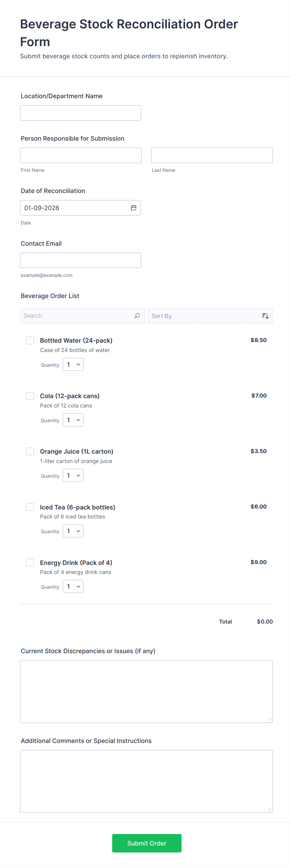Check the Bottled Water (24-pack) checkbox
The image size is (290, 868).
tap(30, 340)
